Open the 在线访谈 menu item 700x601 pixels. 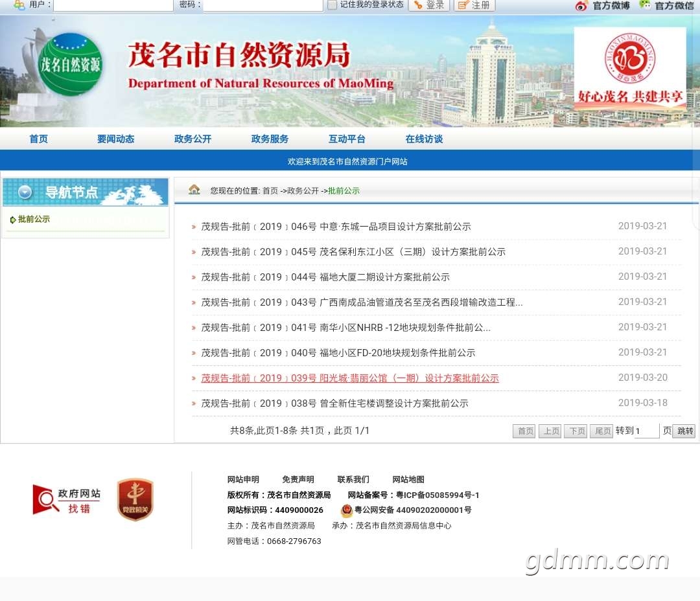[x=424, y=139]
